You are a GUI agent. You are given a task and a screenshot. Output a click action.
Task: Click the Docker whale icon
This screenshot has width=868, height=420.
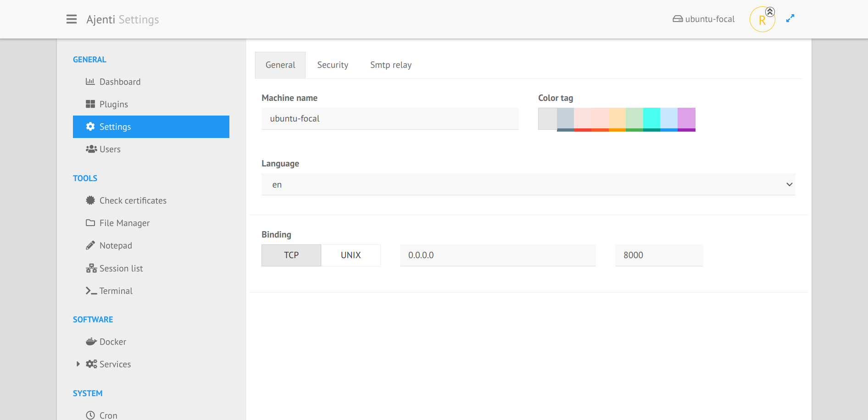pos(91,342)
